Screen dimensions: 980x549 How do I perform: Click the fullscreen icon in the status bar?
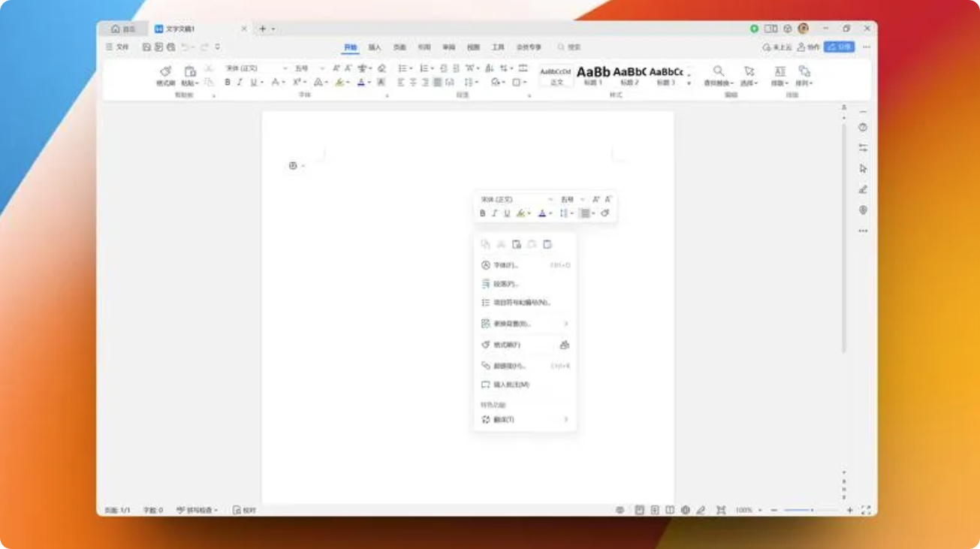pos(866,510)
